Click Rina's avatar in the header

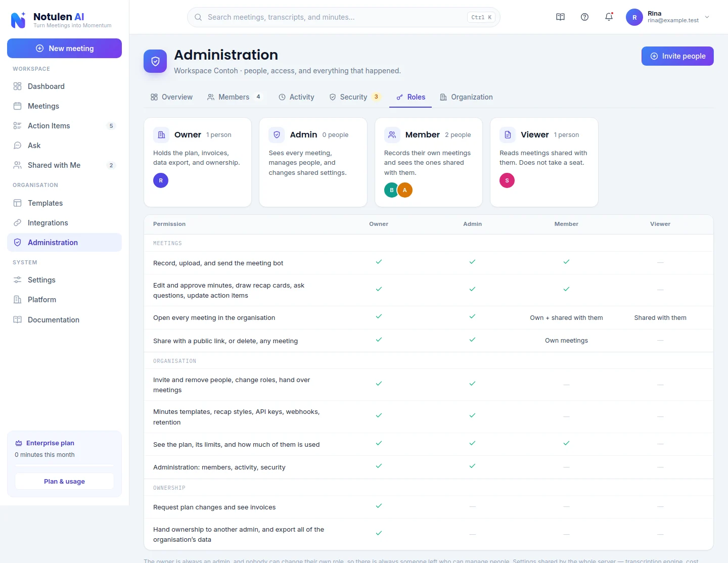(x=634, y=17)
